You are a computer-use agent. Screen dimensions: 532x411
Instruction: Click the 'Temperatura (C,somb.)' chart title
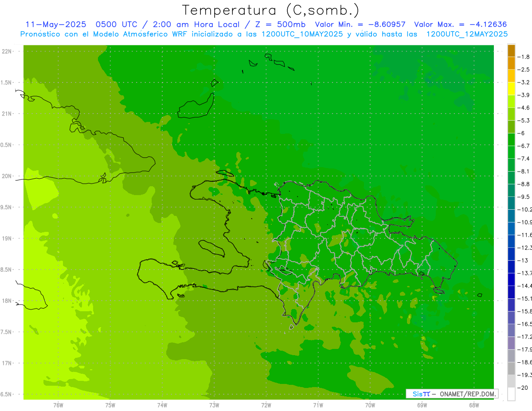click(271, 10)
